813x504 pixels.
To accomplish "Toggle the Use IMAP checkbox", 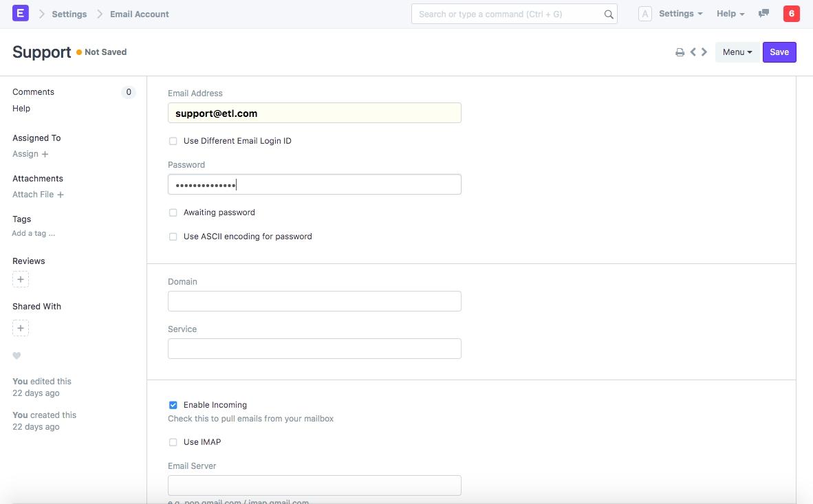I will pyautogui.click(x=173, y=442).
